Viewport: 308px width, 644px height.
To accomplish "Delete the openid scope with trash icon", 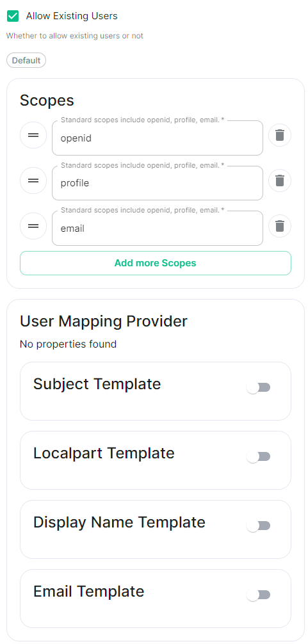I will 280,135.
